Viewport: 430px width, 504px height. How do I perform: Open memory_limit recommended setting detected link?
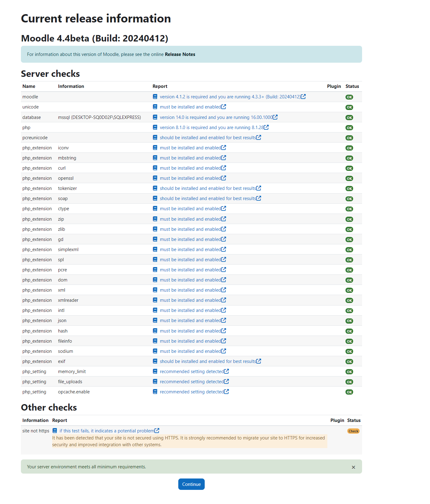click(192, 372)
